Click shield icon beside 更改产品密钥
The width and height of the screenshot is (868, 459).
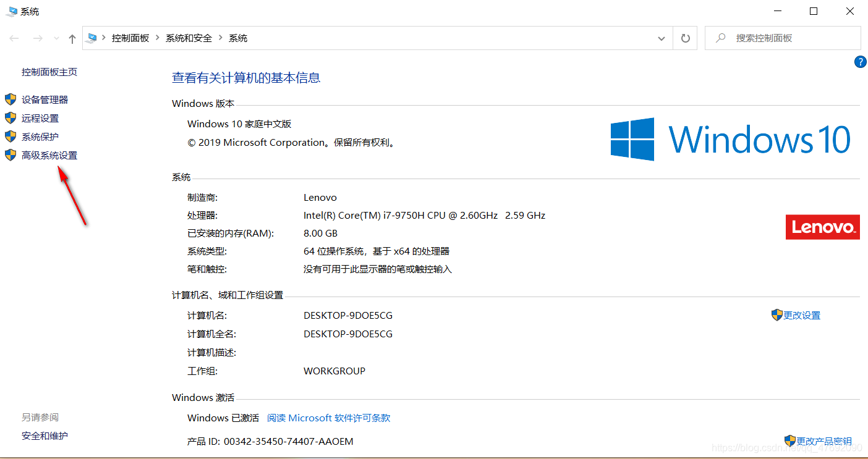[790, 441]
